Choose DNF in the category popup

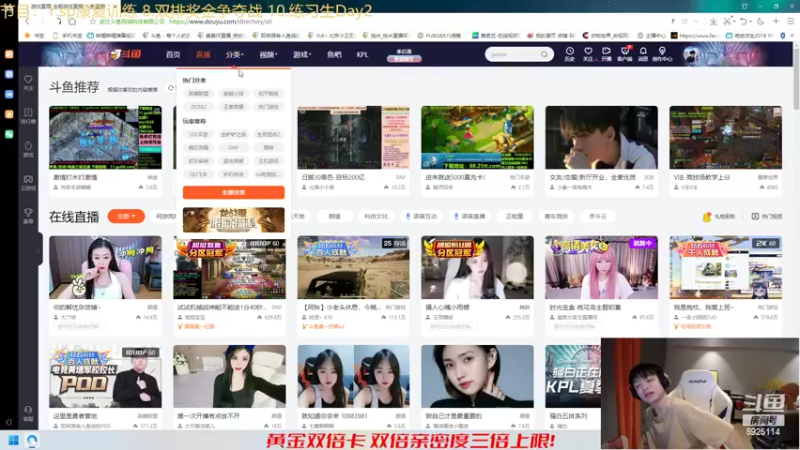233,147
